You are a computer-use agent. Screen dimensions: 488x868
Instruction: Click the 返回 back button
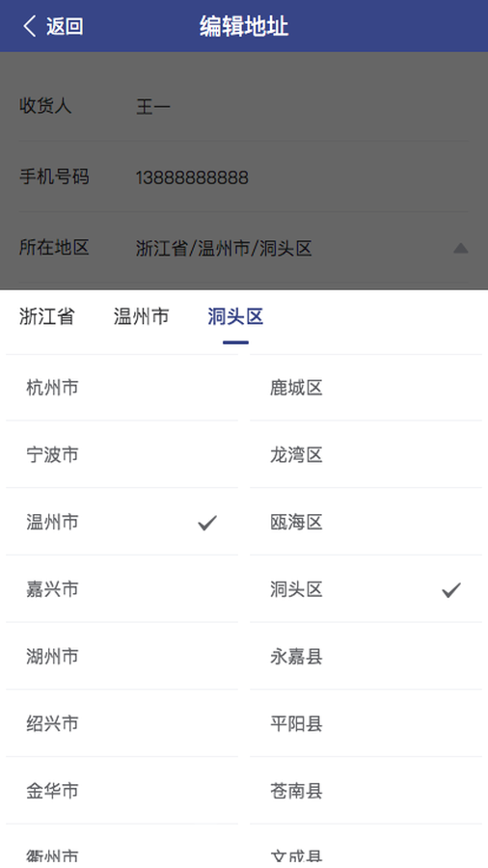[53, 26]
